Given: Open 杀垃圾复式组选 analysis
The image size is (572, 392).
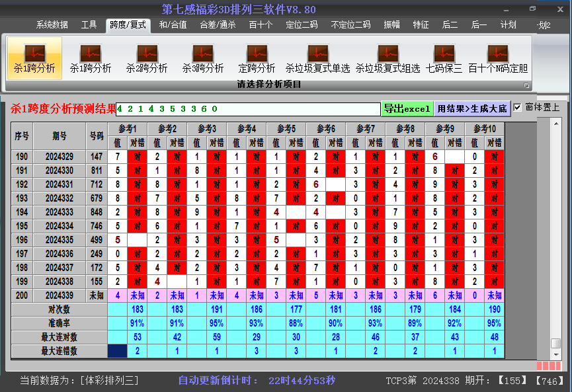Looking at the screenshot, I should pos(388,58).
